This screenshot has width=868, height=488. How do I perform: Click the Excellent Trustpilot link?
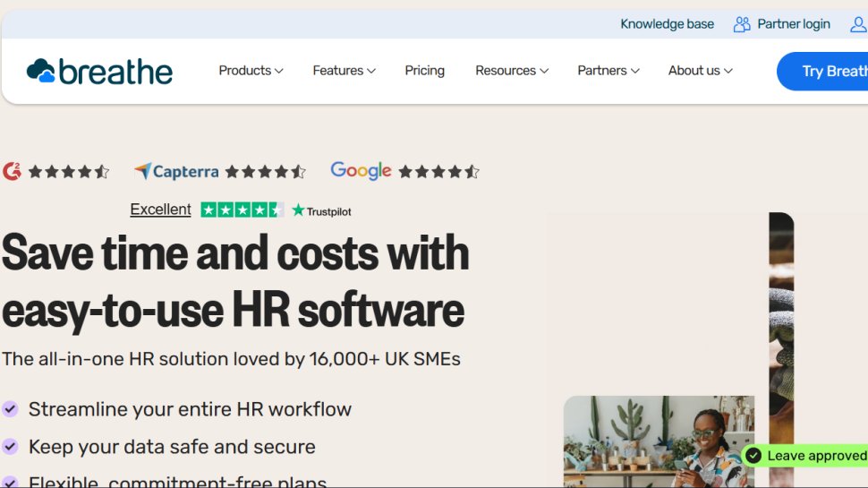pyautogui.click(x=160, y=210)
